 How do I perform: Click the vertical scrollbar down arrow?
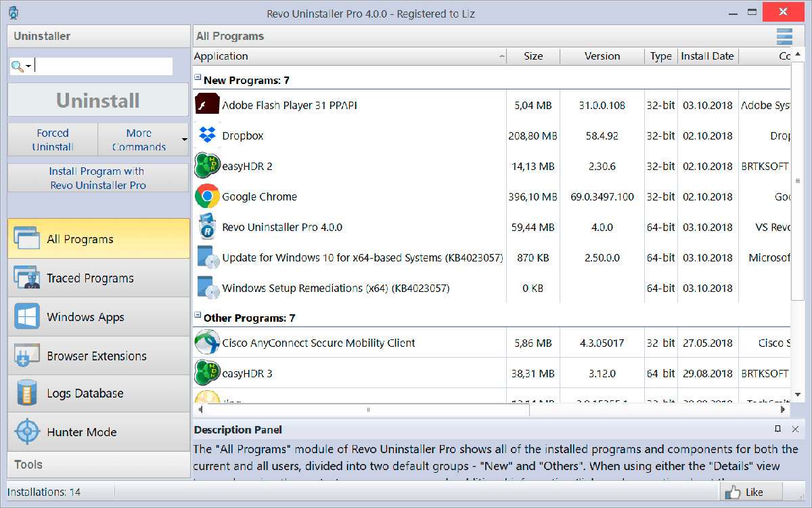(797, 394)
